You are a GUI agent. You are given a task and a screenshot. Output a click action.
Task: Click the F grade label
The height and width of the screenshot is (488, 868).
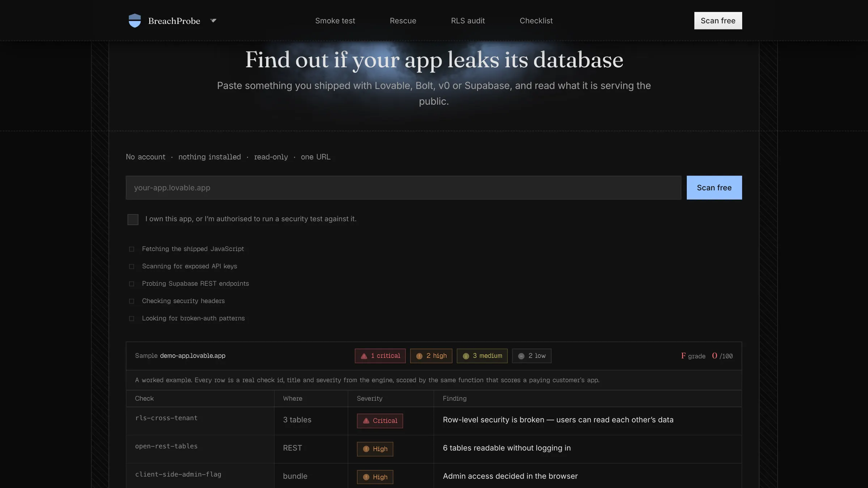click(x=693, y=356)
